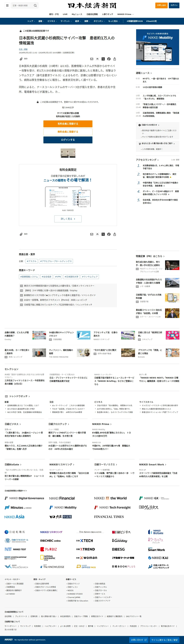Image resolution: width=184 pixels, height=644 pixels.
Task: Click the Facebook icon below the Ask! NIKKEI box
Action: point(109,234)
